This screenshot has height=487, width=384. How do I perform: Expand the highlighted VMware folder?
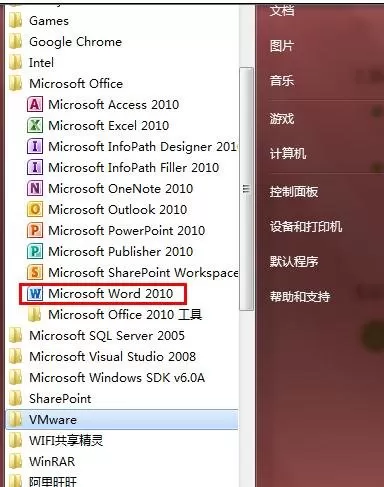(x=122, y=420)
